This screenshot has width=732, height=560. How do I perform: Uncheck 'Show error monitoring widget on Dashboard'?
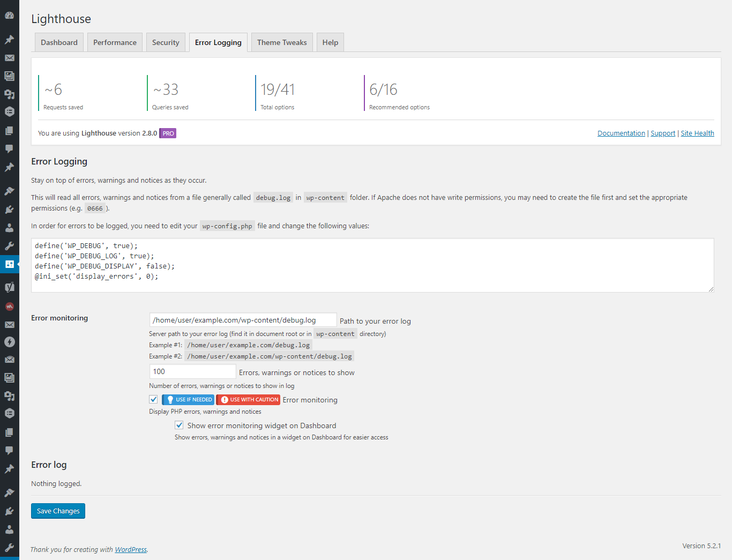click(x=180, y=425)
